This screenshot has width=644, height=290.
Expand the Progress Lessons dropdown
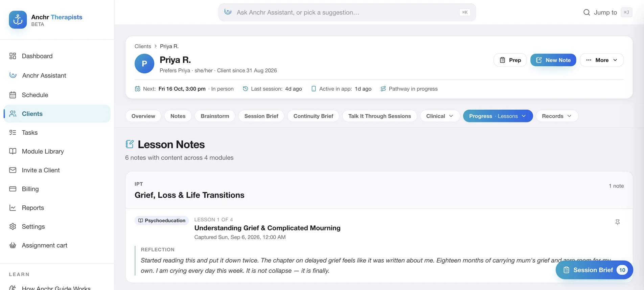pos(498,116)
